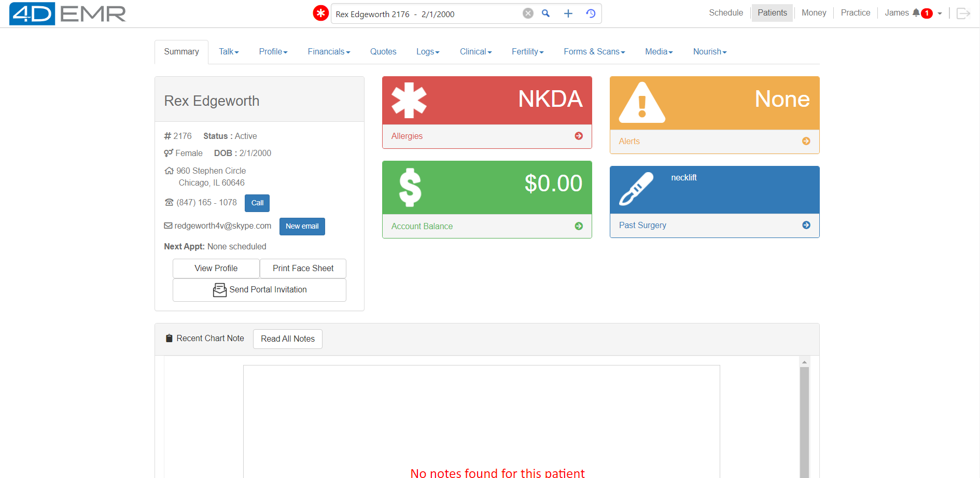
Task: Open the Alerts details arrow on the None card
Action: (806, 140)
